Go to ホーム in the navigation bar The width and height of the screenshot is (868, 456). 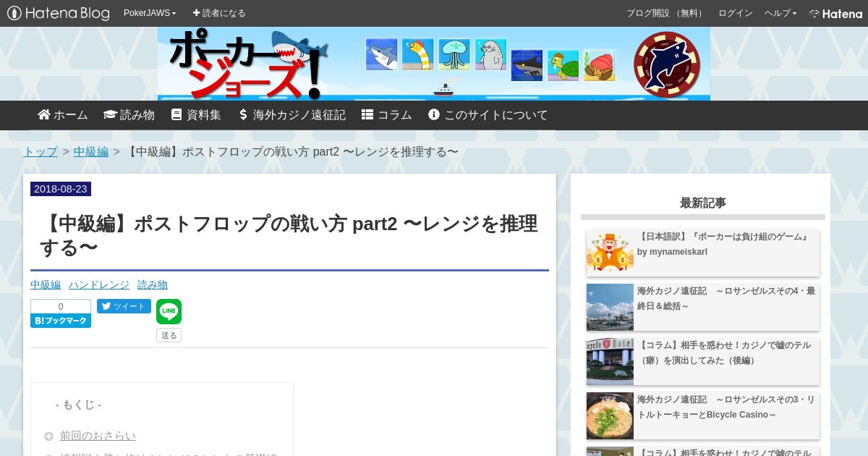click(63, 115)
